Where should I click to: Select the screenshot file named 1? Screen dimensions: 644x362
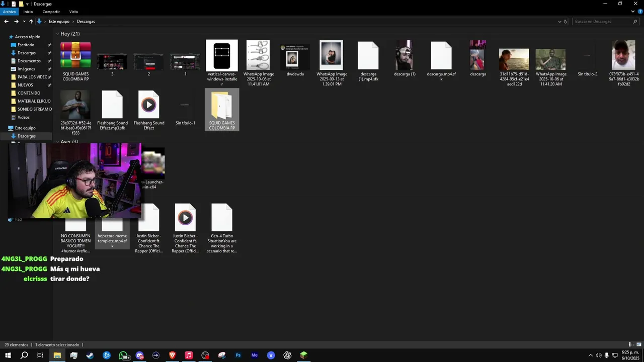tap(185, 64)
